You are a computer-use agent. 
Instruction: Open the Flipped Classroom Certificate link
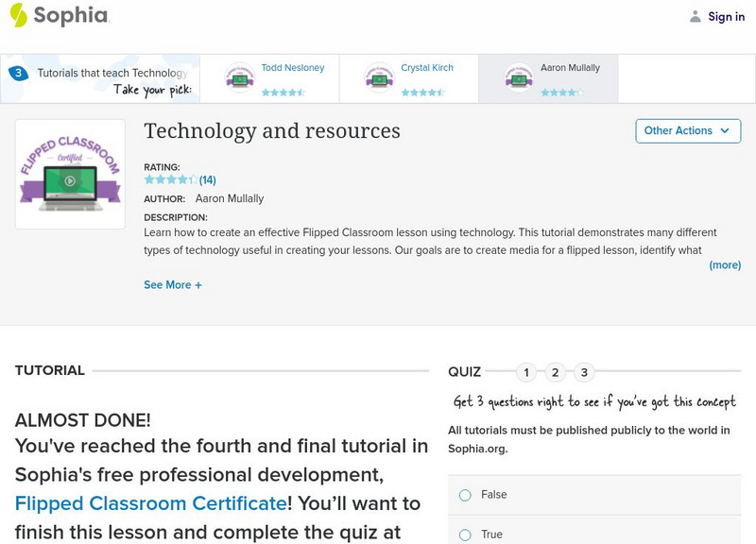point(151,503)
